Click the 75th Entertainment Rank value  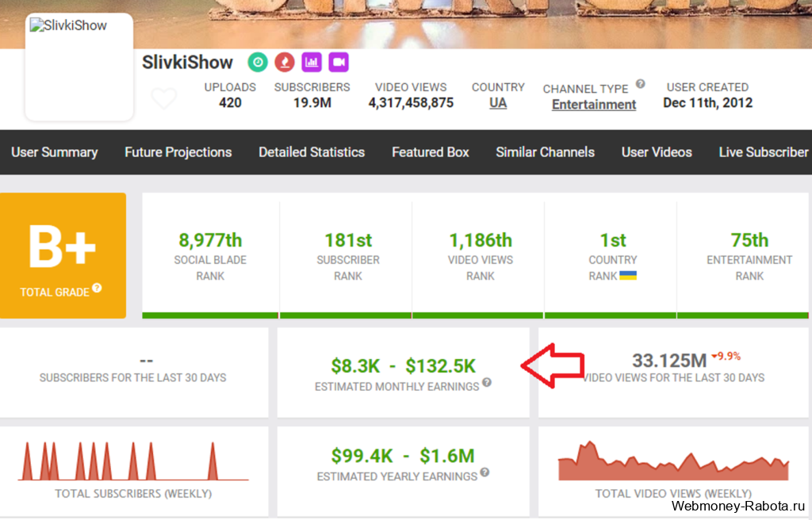[x=750, y=240]
